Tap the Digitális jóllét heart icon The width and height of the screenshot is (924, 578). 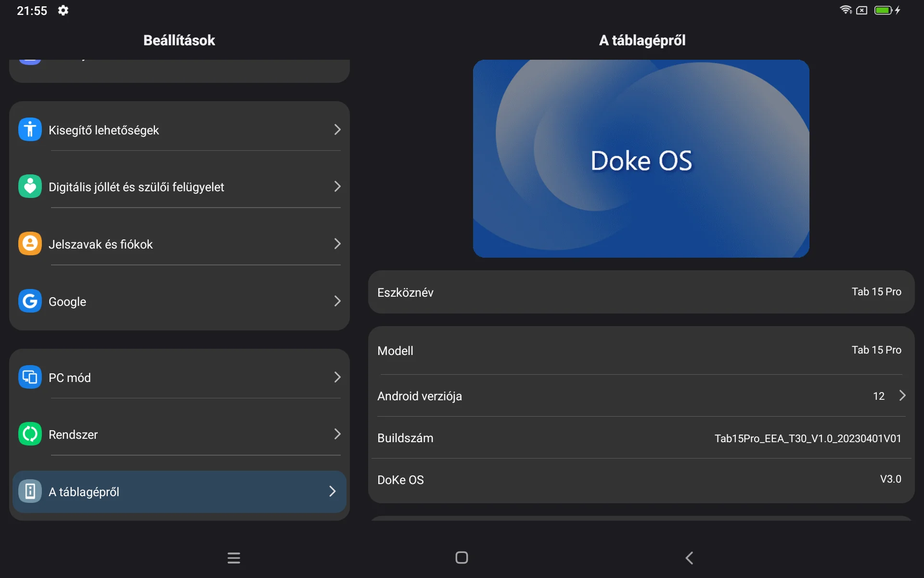(30, 186)
